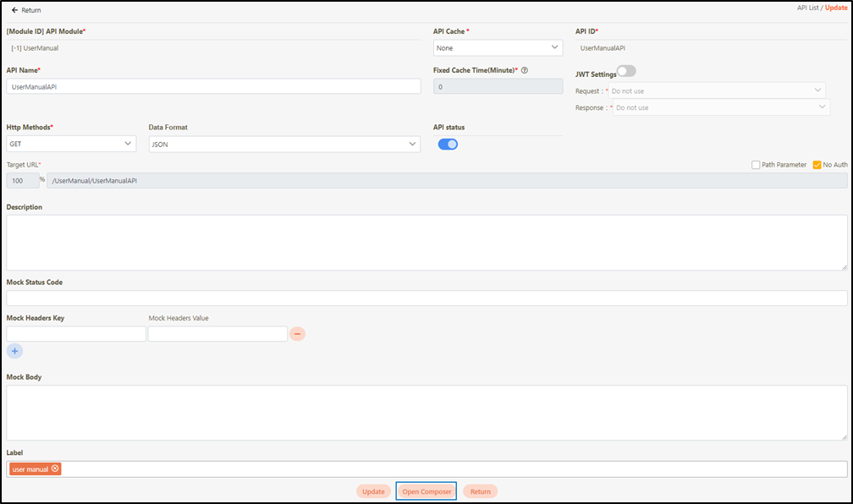
Task: Enable the Path Parameter checkbox
Action: click(756, 165)
